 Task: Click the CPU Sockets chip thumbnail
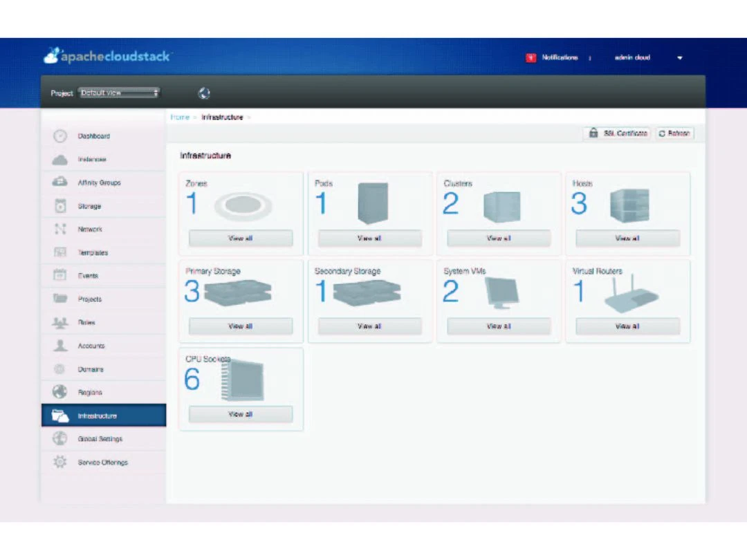[x=243, y=380]
